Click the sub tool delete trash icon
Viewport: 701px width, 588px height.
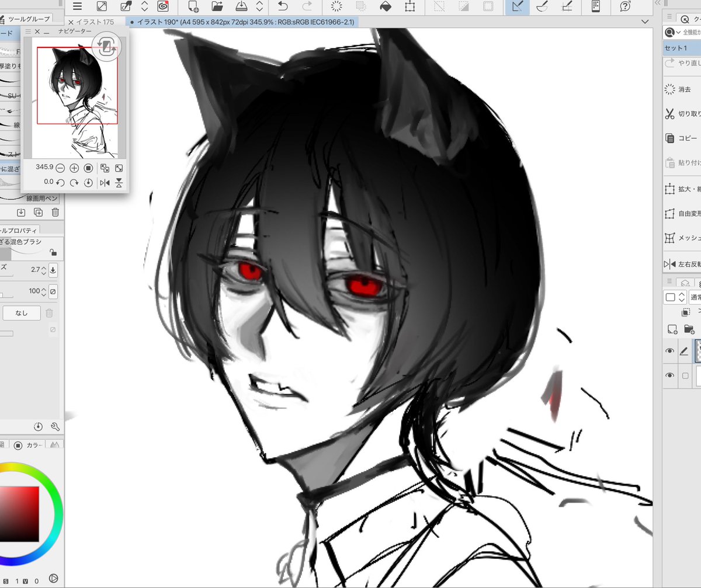55,213
